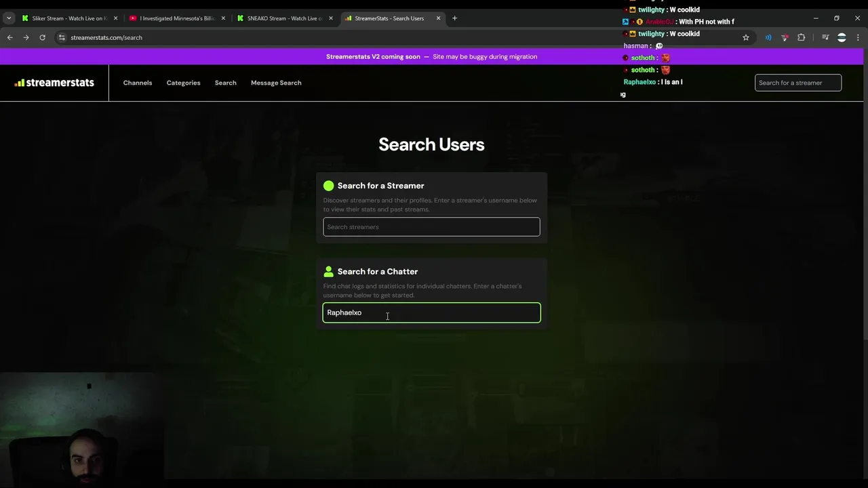The width and height of the screenshot is (868, 488).
Task: Minimize the browser window
Action: (816, 18)
